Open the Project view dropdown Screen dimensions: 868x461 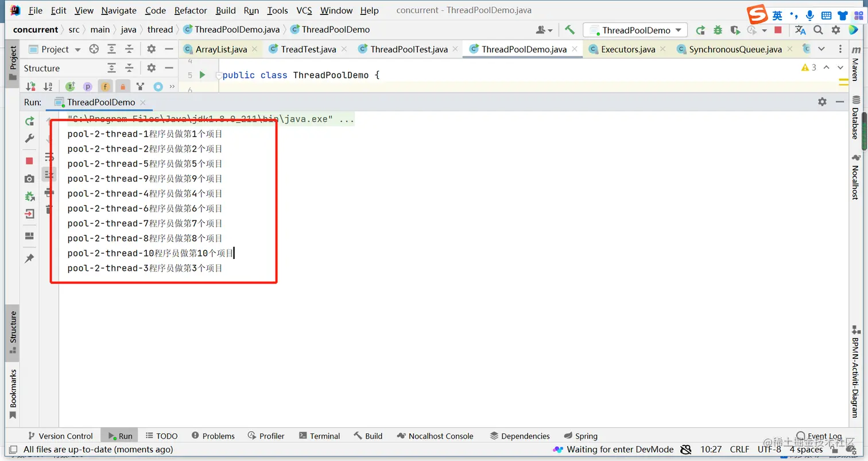(55, 49)
